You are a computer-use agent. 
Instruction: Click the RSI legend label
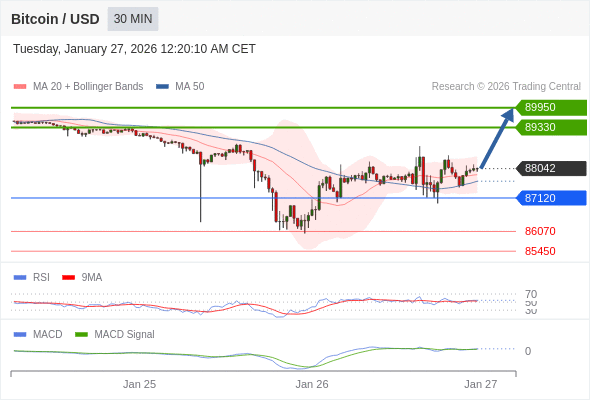pyautogui.click(x=41, y=278)
